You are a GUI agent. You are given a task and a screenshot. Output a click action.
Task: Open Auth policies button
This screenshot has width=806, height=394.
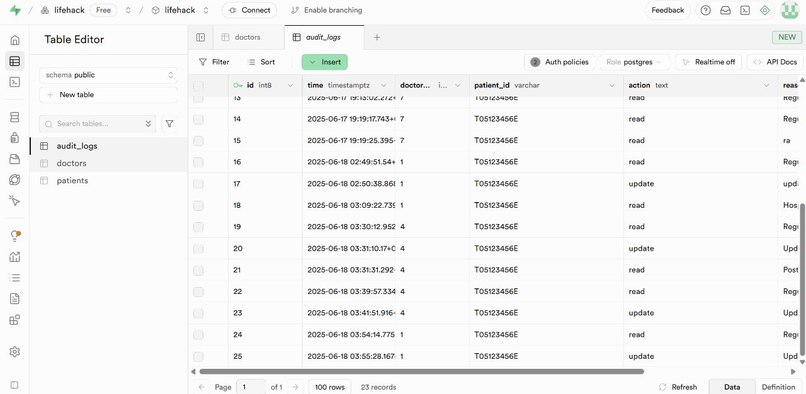point(559,62)
